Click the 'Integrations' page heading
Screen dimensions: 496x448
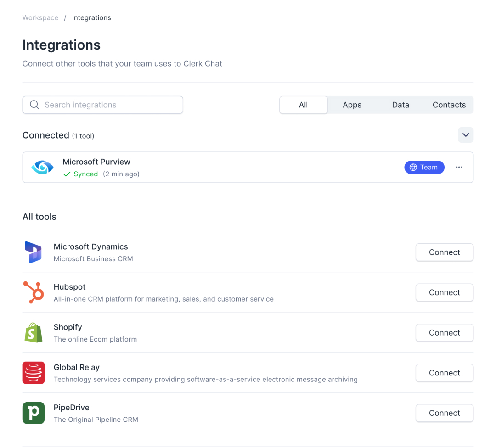pos(62,45)
